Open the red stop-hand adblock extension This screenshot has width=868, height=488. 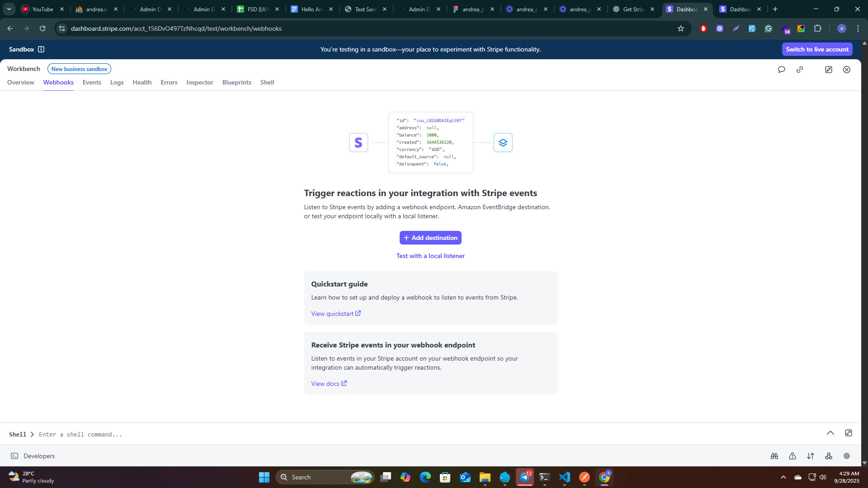(703, 28)
